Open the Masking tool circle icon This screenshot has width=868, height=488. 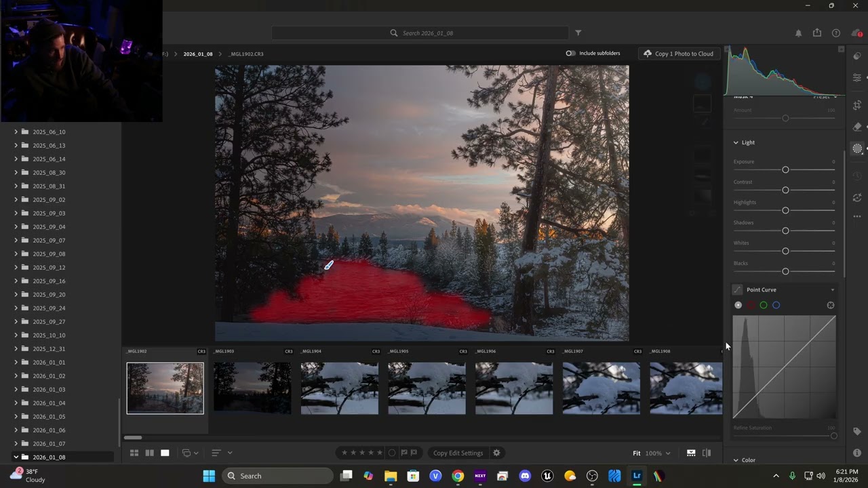(x=857, y=148)
